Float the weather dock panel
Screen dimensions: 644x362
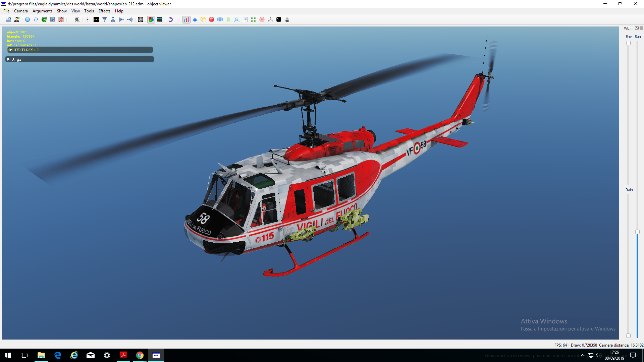coord(637,28)
